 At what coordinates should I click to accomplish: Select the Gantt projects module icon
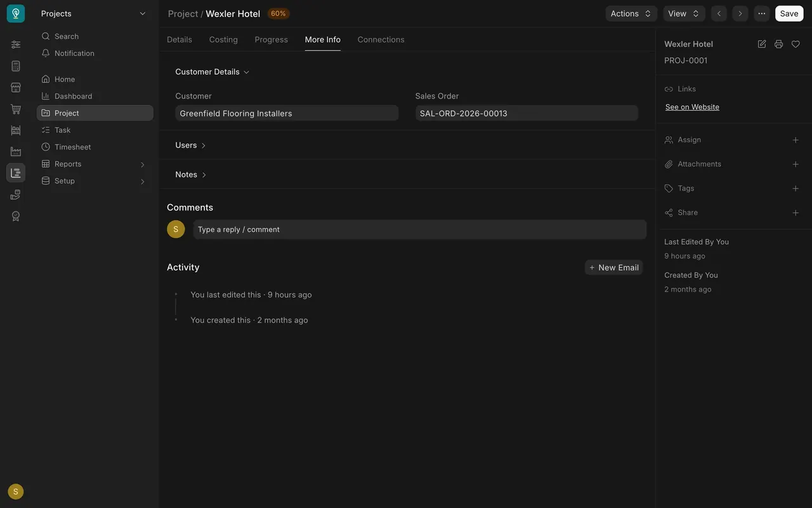tap(16, 173)
